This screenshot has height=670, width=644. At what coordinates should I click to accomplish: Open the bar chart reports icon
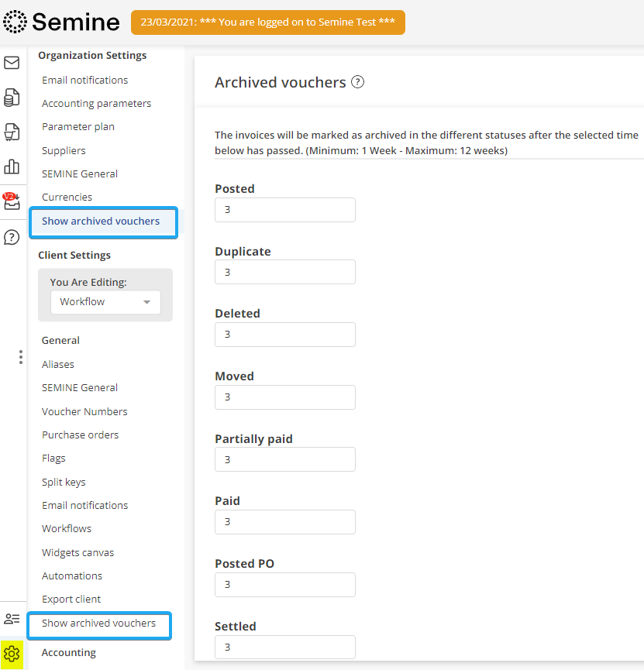(x=12, y=167)
